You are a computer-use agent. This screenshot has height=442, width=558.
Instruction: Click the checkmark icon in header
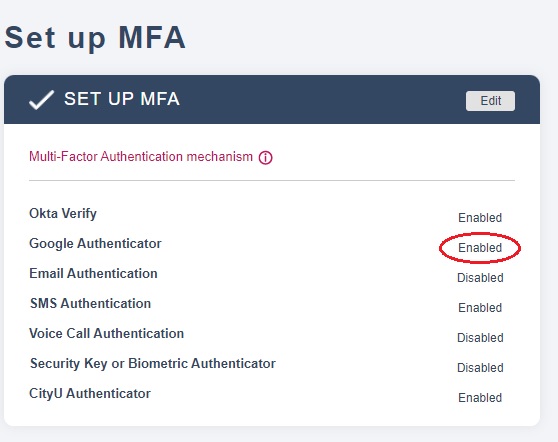click(41, 99)
